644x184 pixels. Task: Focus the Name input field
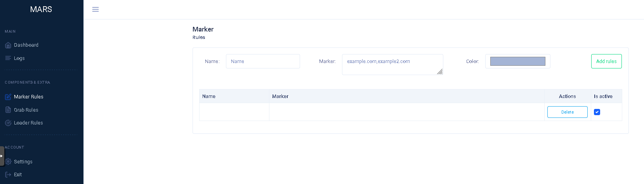point(263,61)
